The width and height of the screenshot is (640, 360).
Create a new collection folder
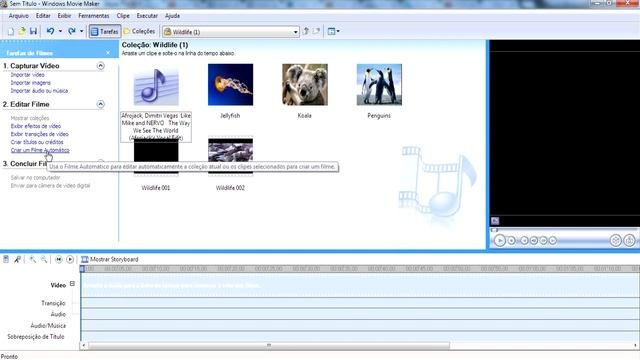point(316,31)
